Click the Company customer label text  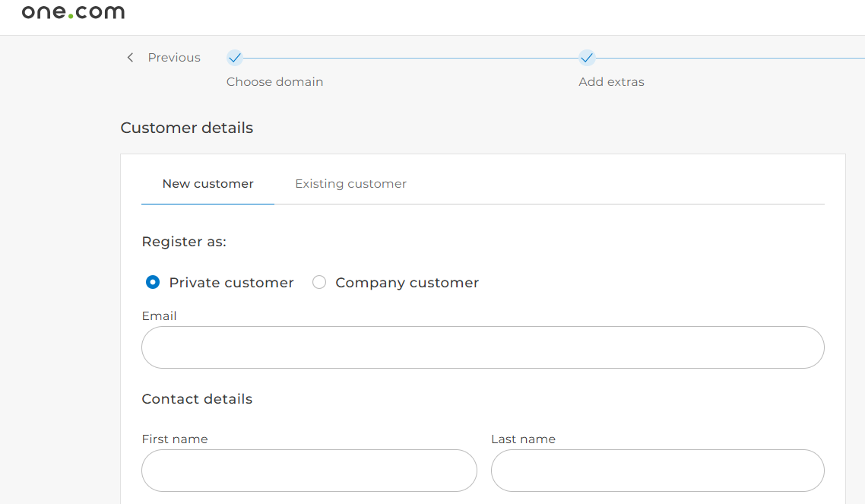click(x=407, y=282)
